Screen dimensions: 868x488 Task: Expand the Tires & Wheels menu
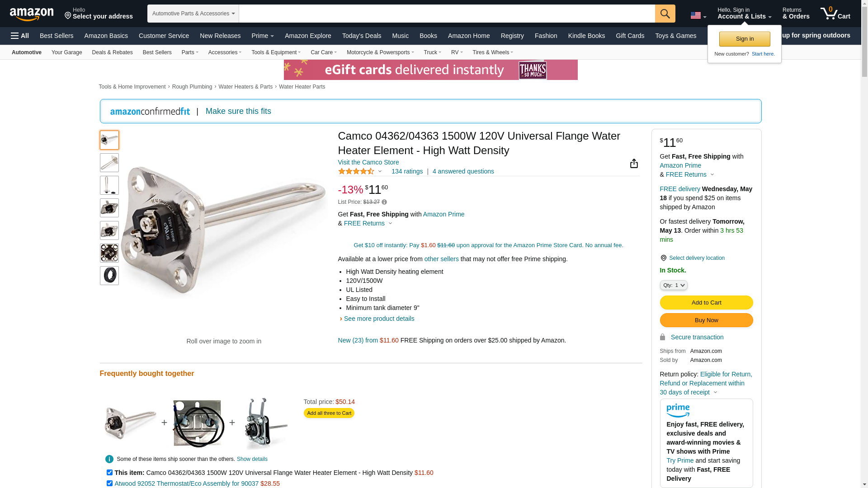pos(493,52)
